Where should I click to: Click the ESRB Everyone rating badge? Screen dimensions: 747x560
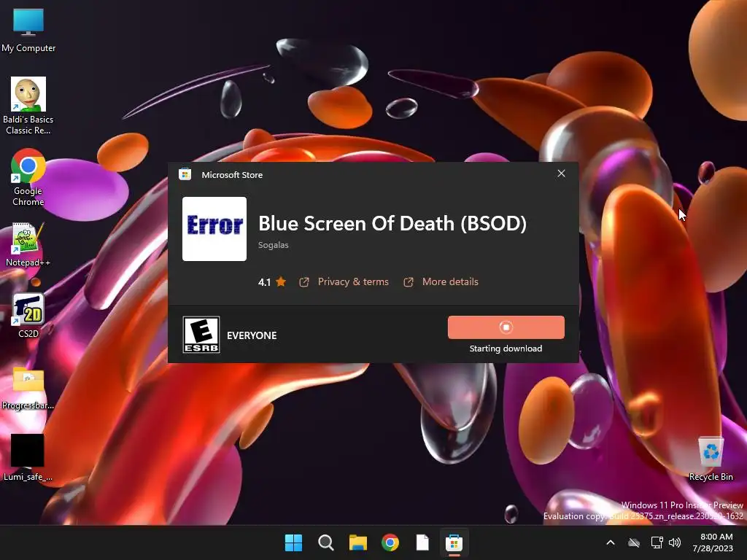coord(201,335)
